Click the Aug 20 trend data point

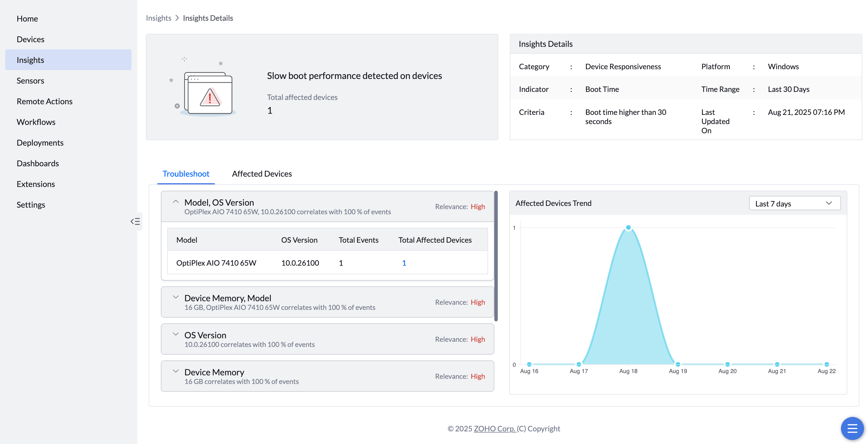(x=728, y=364)
